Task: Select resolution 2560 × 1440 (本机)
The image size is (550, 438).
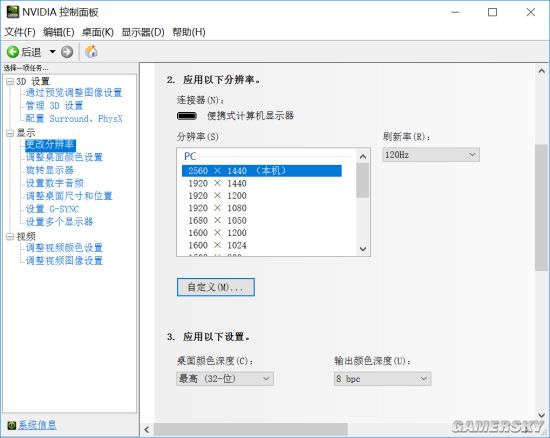Action: pos(262,171)
